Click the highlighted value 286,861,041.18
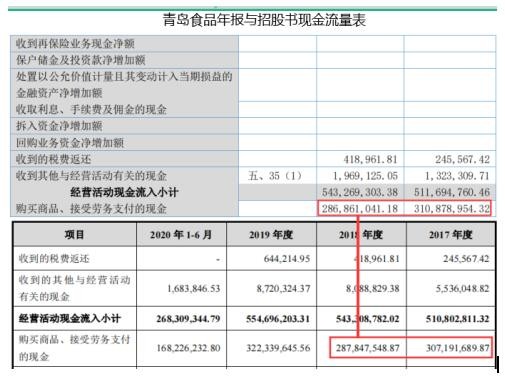This screenshot has width=505, height=376. [x=360, y=209]
